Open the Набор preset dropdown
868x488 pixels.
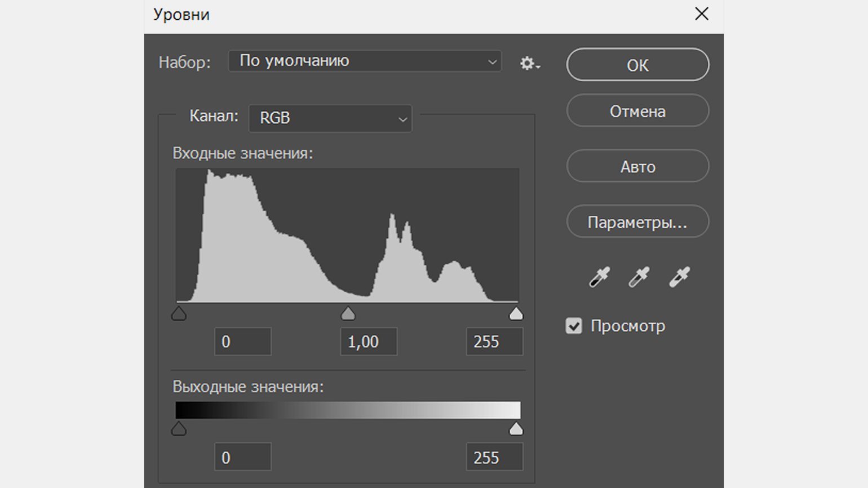[x=365, y=61]
